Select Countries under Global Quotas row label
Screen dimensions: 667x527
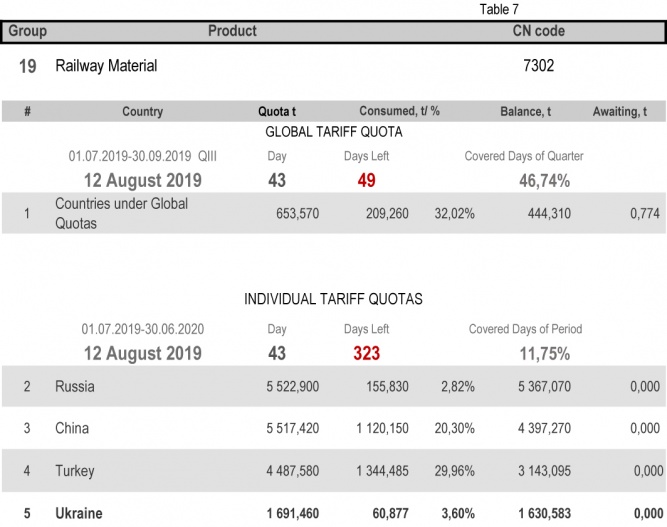[x=121, y=213]
